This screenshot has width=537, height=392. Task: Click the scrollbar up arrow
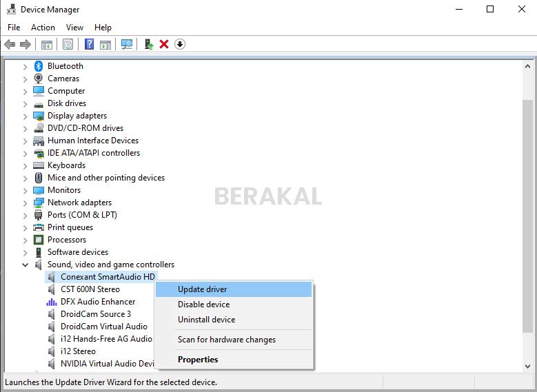tap(527, 66)
